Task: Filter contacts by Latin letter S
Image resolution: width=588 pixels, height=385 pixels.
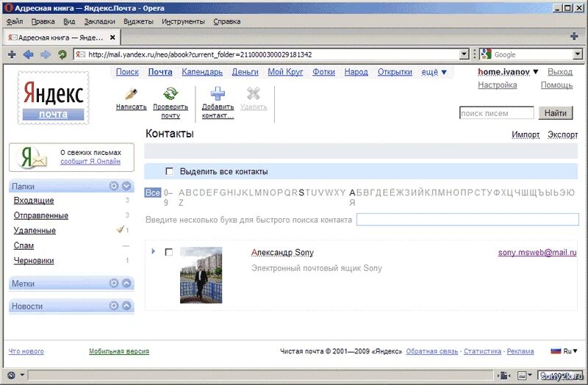Action: pyautogui.click(x=301, y=192)
